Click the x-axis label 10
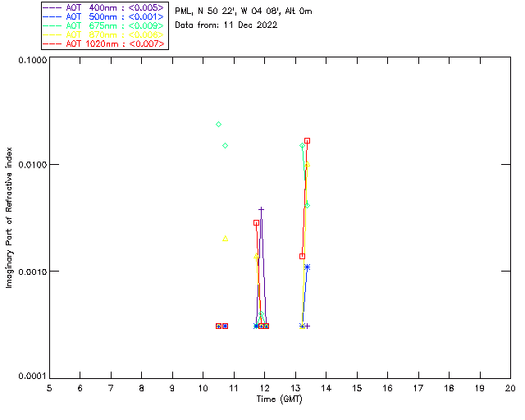Screen dimensions: 525x420 pyautogui.click(x=203, y=388)
